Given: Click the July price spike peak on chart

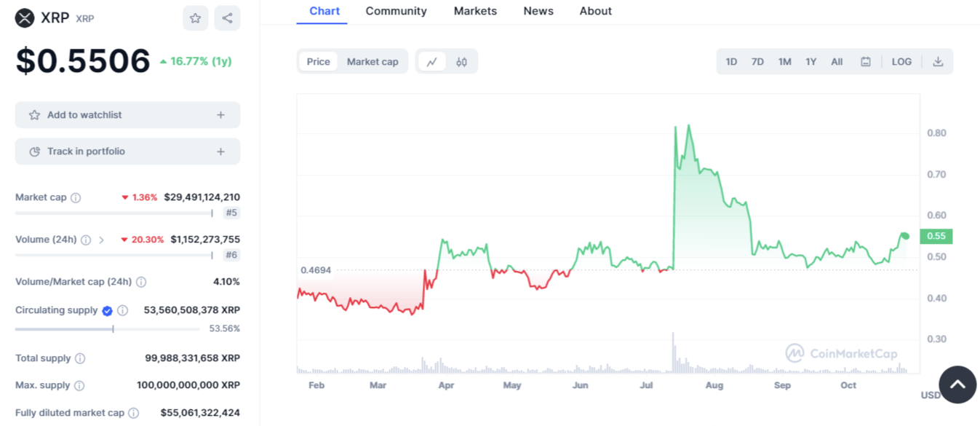Looking at the screenshot, I should [688, 126].
